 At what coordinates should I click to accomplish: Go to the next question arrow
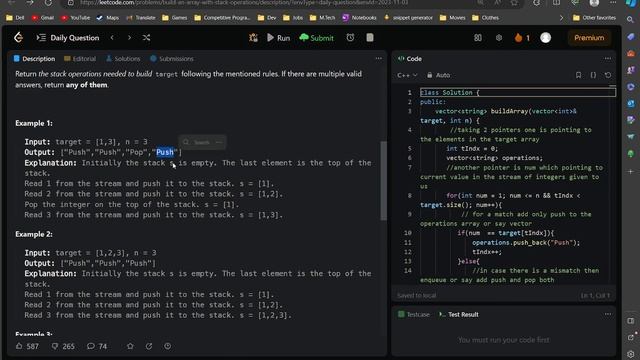coord(129,38)
